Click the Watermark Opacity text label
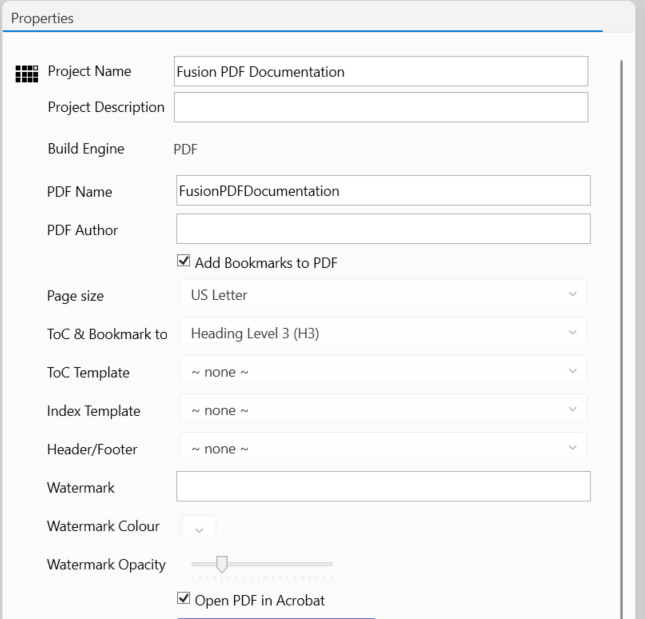 pos(106,564)
